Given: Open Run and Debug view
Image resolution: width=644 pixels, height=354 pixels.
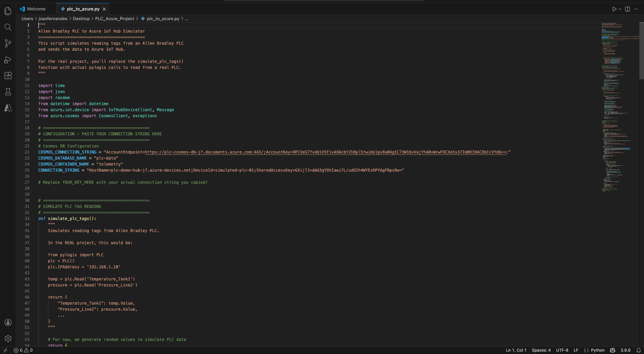Looking at the screenshot, I should [x=8, y=60].
